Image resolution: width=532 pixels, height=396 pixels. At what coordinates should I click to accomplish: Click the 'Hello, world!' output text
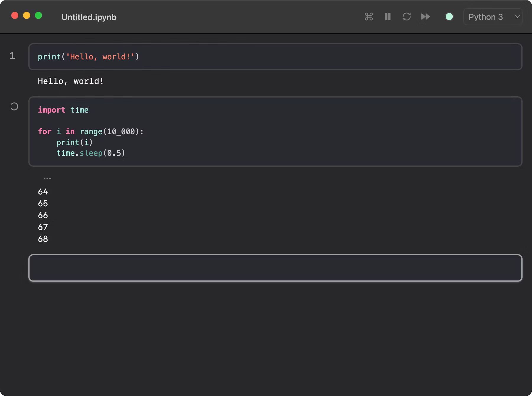pyautogui.click(x=71, y=81)
